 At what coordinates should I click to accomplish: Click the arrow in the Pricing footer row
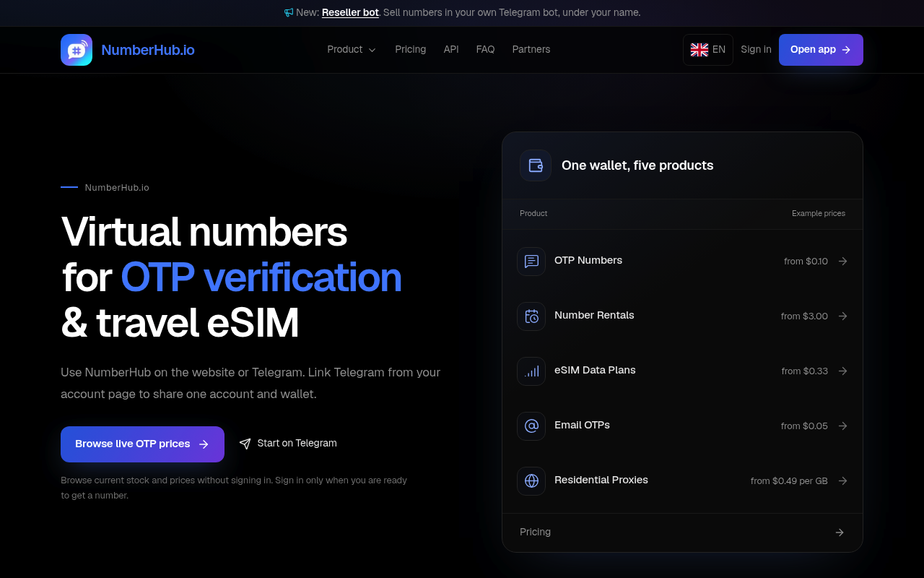point(840,532)
